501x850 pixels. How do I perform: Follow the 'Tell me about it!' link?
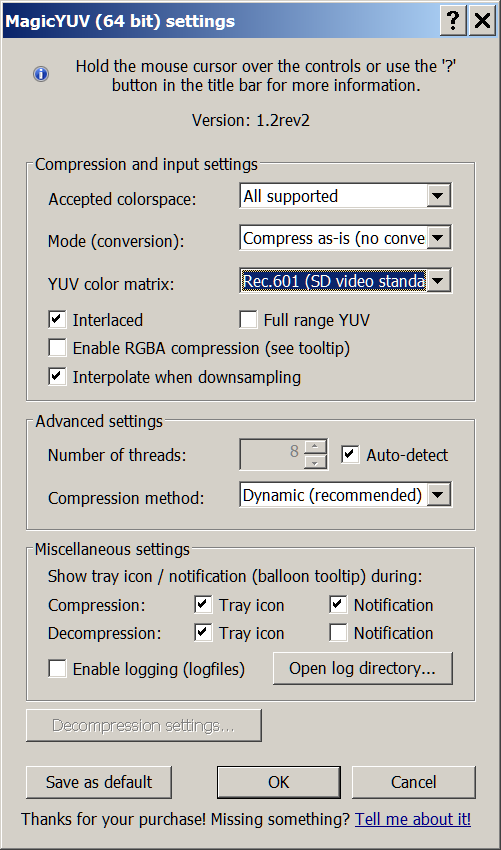(x=413, y=819)
